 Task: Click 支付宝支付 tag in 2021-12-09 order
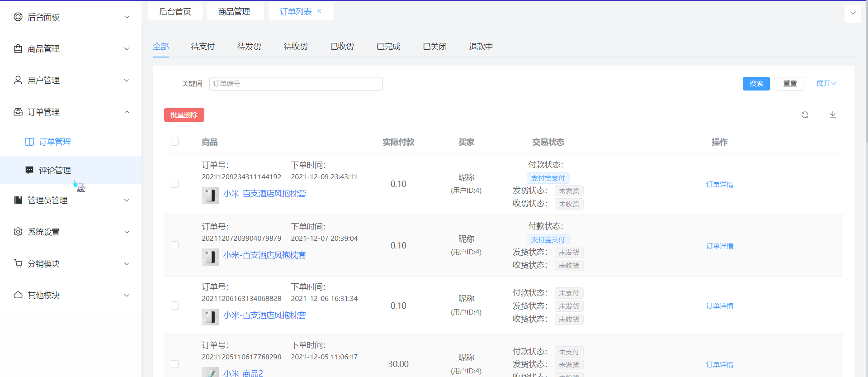[x=548, y=178]
